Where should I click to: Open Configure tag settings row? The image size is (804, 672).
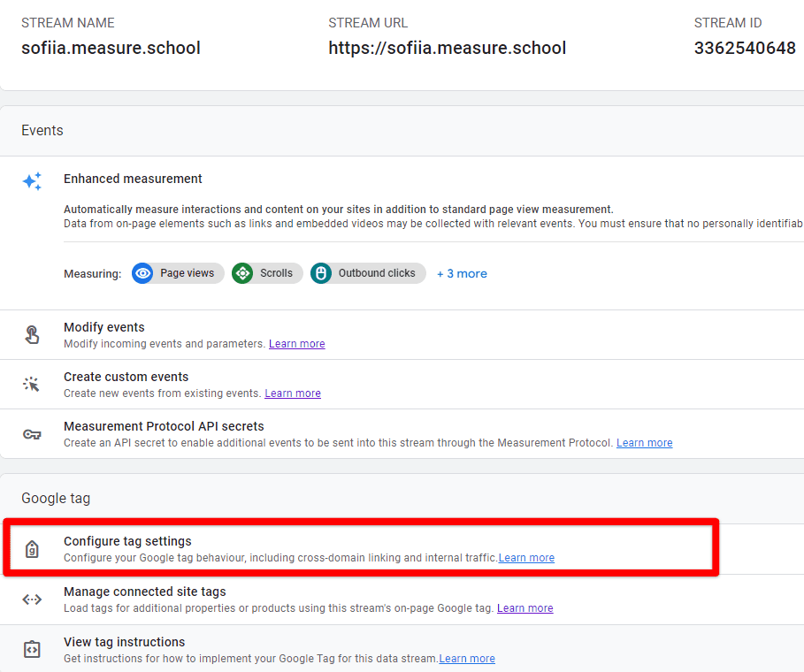pos(127,541)
